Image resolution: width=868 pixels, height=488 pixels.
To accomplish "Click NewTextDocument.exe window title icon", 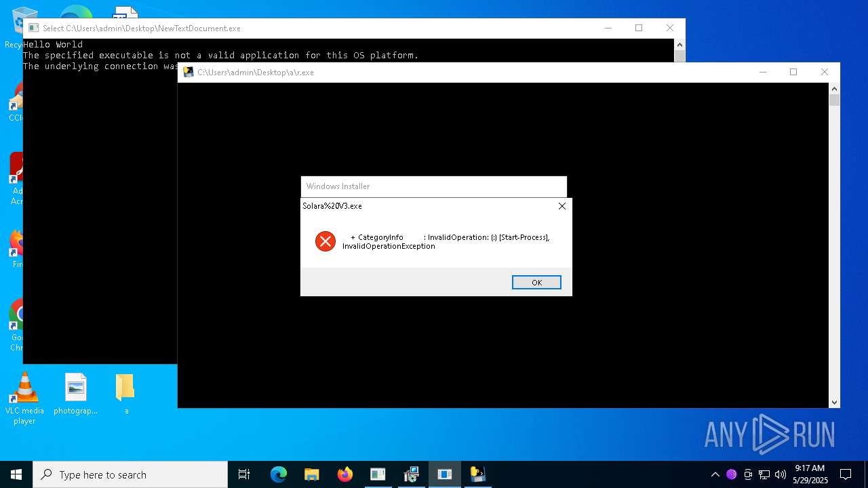I will tap(33, 28).
